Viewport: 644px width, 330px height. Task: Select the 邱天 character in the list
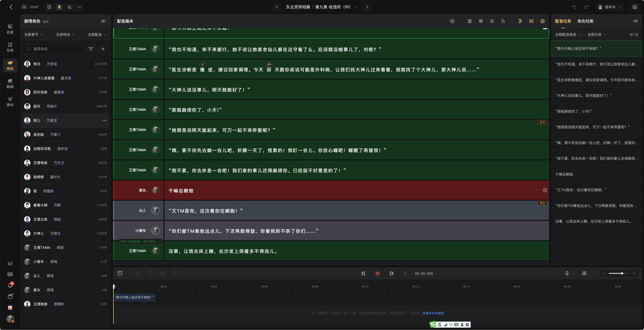pyautogui.click(x=66, y=106)
